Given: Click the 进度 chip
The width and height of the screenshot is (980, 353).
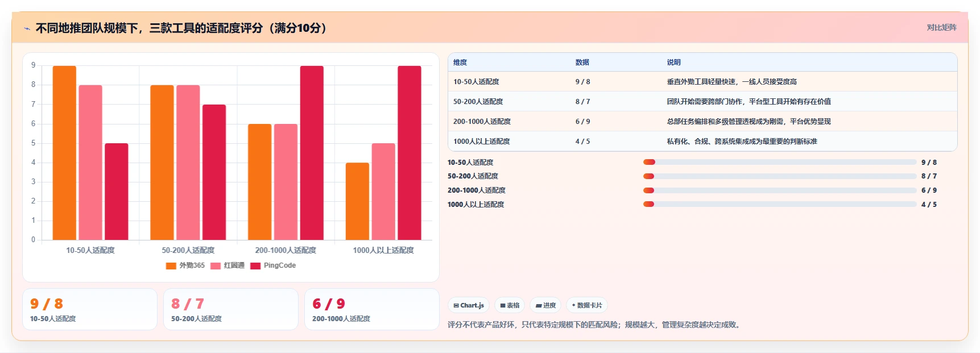Looking at the screenshot, I should point(545,305).
